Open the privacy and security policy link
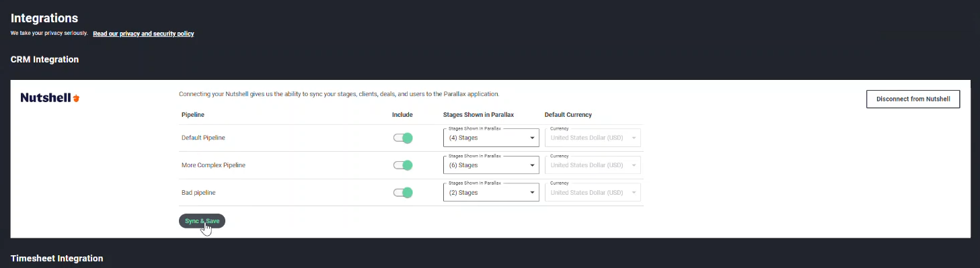This screenshot has width=980, height=268. (143, 34)
